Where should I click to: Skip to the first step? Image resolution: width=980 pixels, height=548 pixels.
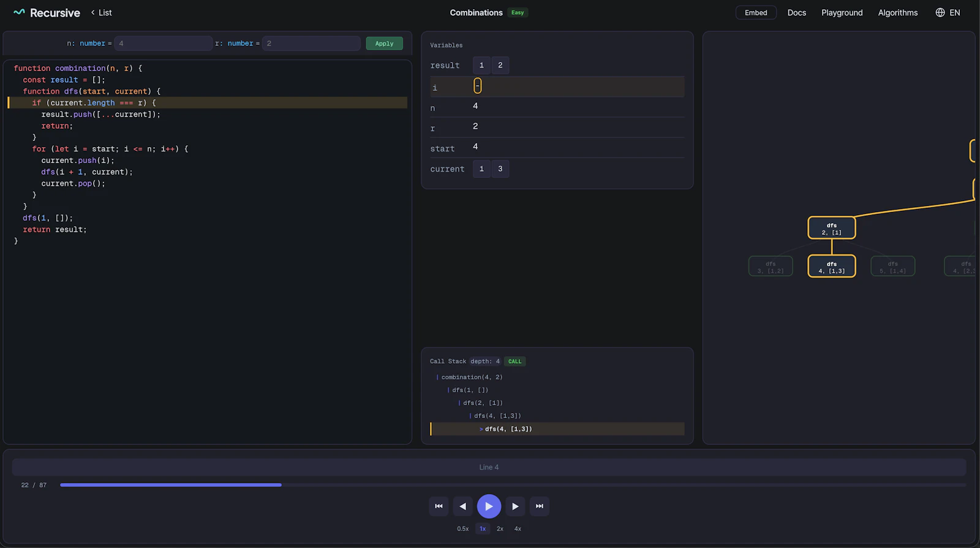pos(439,506)
